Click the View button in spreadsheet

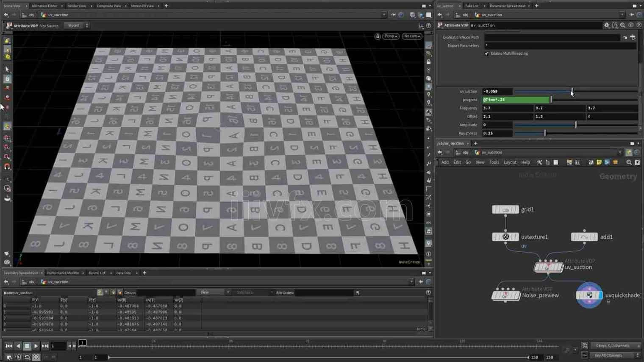[x=205, y=292]
